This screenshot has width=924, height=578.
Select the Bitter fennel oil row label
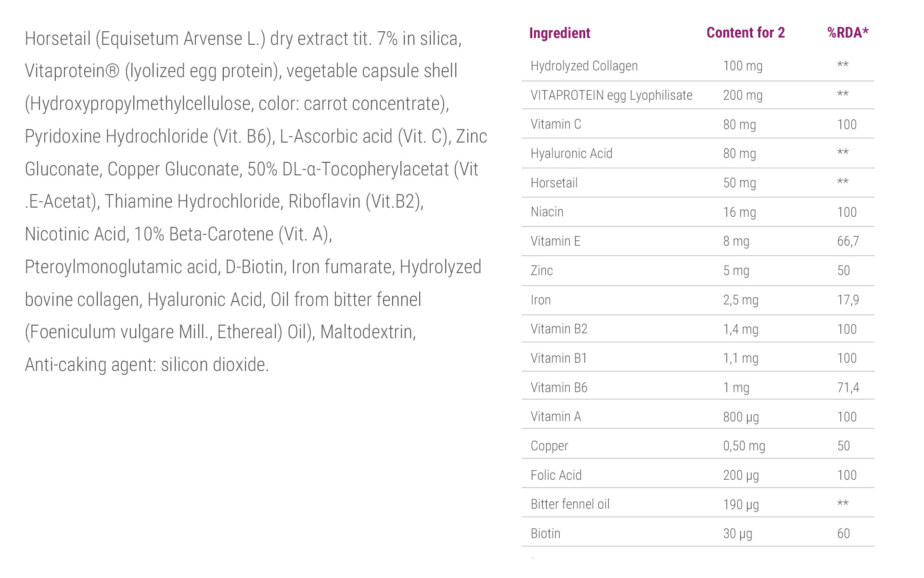click(x=570, y=504)
